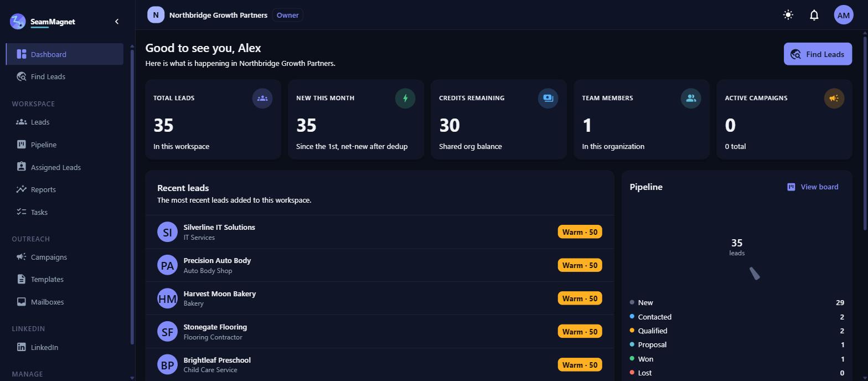Click the Contacted stage legend row

[737, 317]
